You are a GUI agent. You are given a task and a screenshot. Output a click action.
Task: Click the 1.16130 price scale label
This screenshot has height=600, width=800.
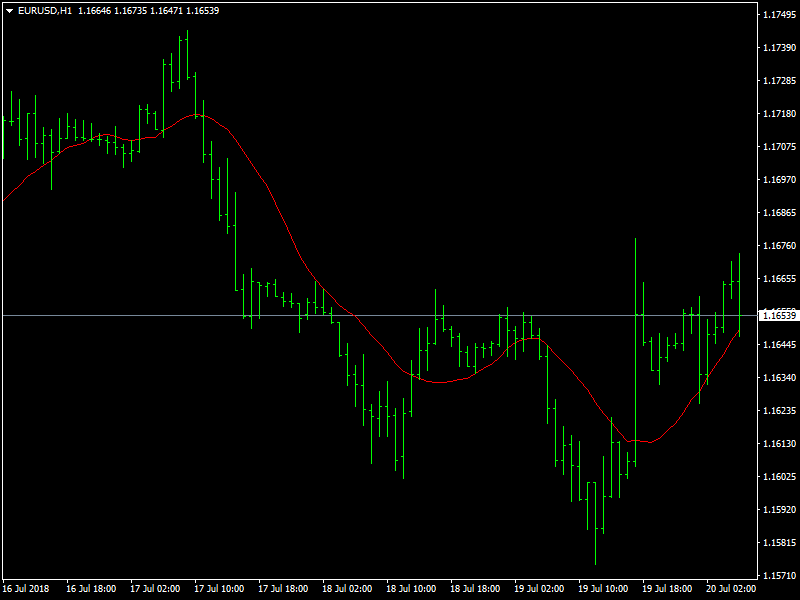pos(779,444)
